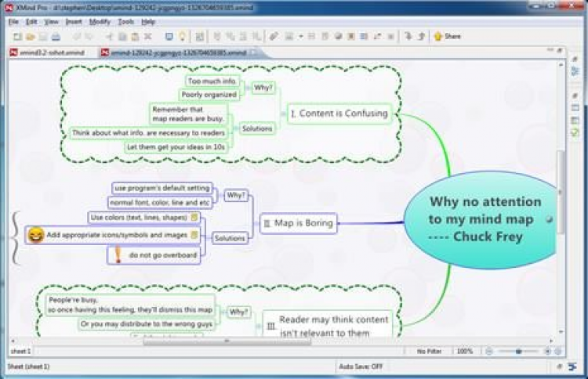The width and height of the screenshot is (588, 379).
Task: Open the Modify menu
Action: (100, 22)
